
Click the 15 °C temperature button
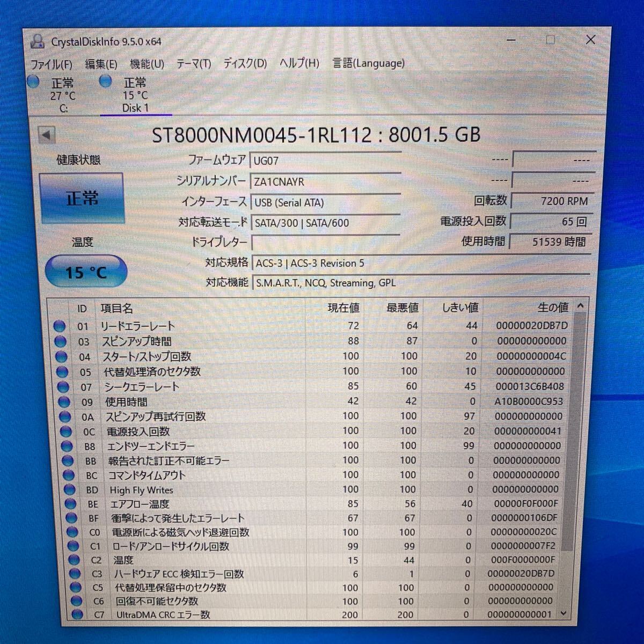click(86, 272)
